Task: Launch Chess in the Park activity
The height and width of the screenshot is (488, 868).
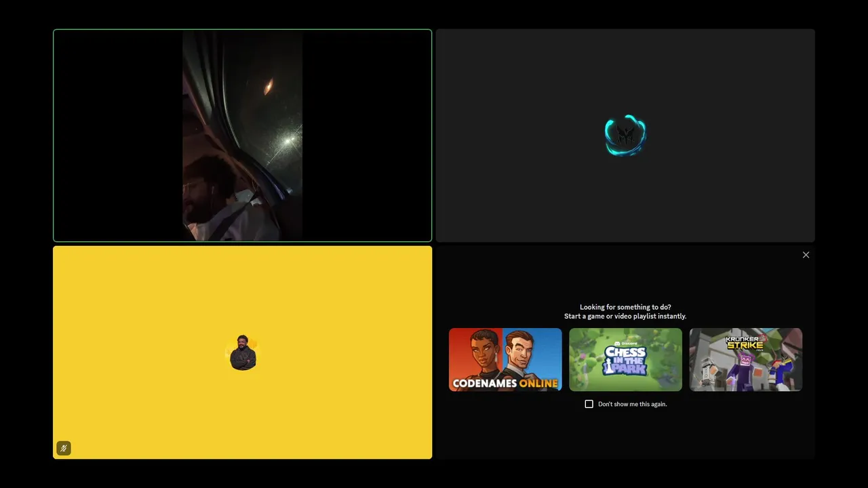Action: (625, 359)
